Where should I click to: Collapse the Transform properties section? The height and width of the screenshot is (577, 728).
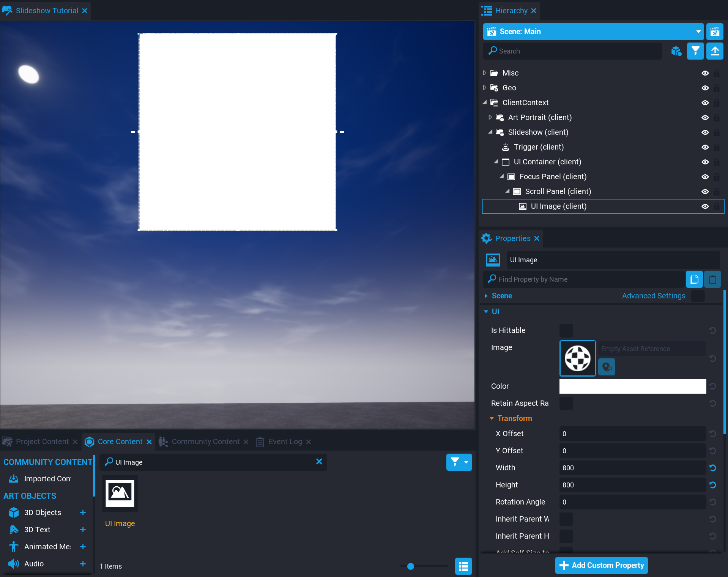click(x=492, y=418)
